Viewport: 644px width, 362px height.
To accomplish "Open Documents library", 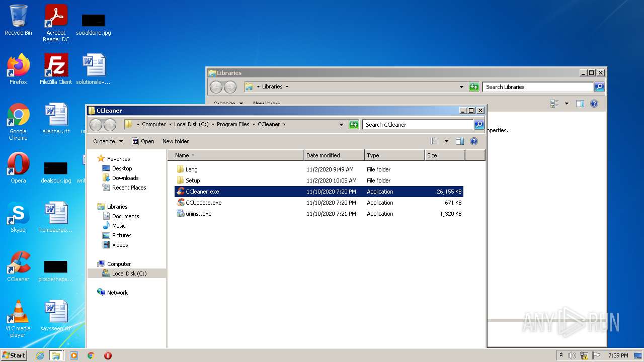I will tap(121, 216).
